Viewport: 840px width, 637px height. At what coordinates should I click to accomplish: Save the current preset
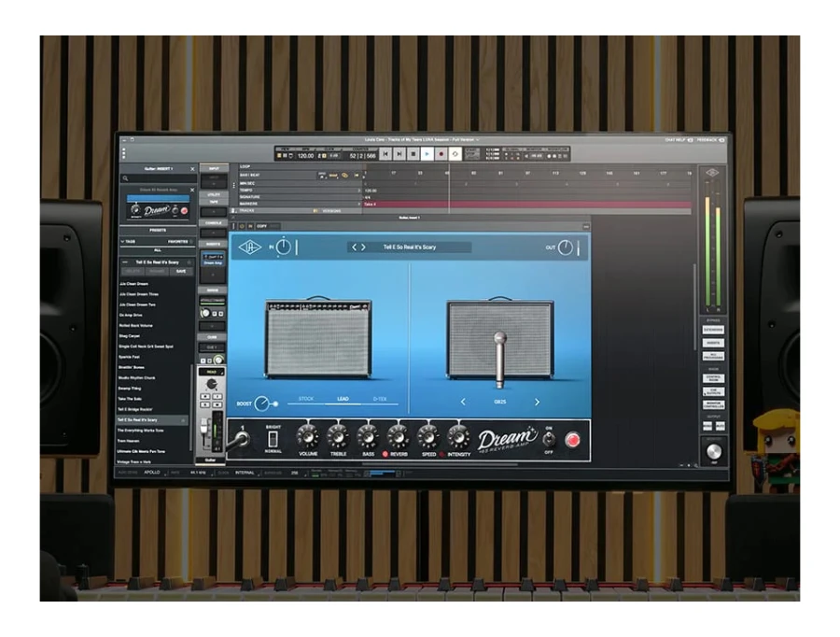(181, 271)
